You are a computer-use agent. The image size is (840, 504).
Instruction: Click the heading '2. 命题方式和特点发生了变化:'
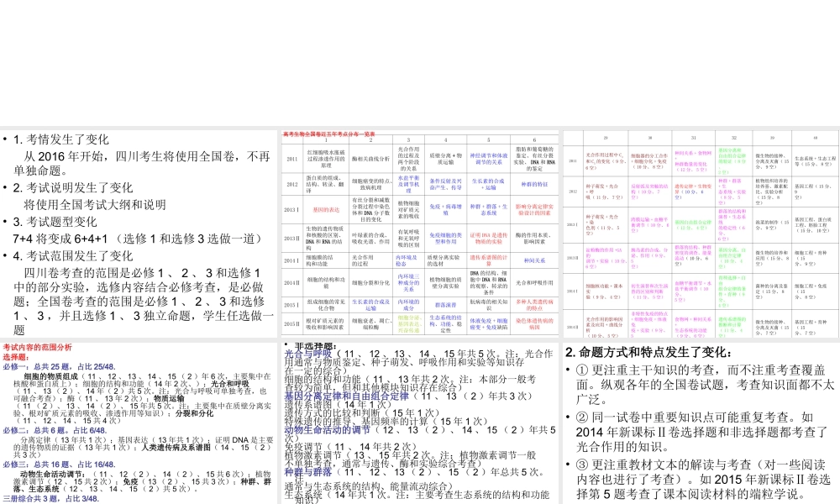[x=648, y=352]
